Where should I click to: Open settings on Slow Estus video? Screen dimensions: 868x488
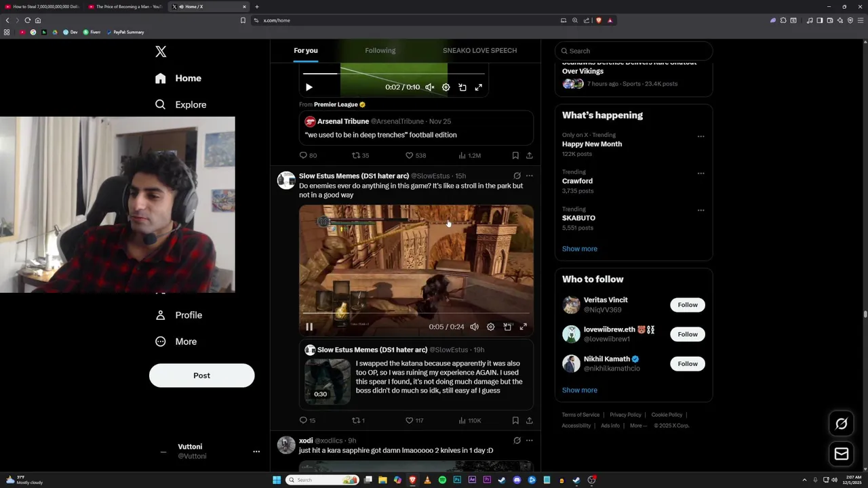coord(491,327)
